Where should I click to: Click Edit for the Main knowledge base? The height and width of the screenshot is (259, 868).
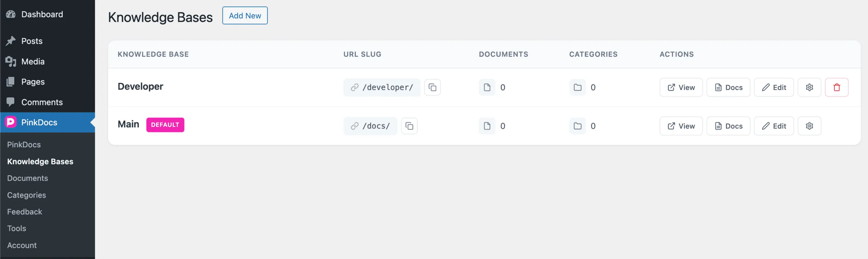[x=774, y=126]
